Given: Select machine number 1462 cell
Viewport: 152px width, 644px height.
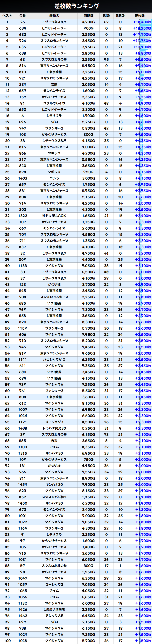Looking at the screenshot, I should 23,616.
